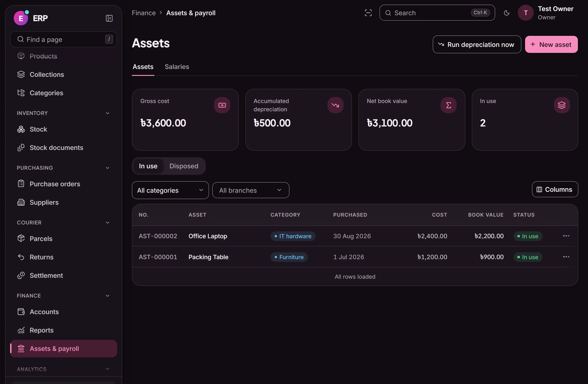Open Products in the sidebar
The image size is (588, 384).
[63, 56]
